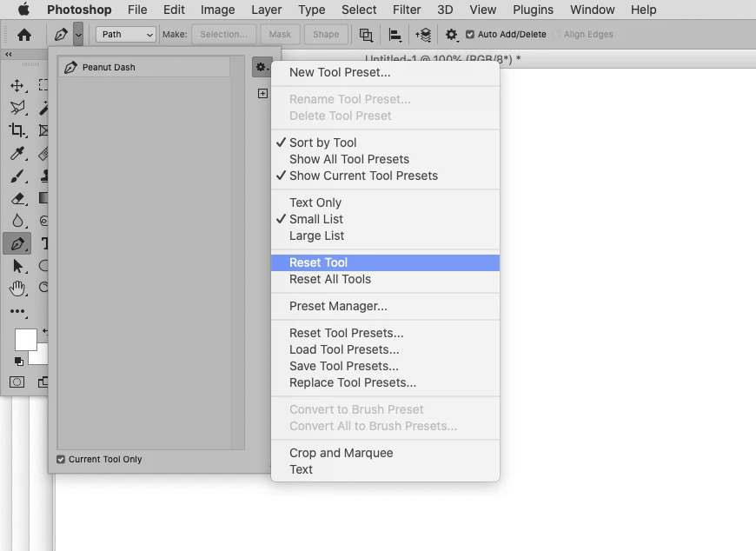Toggle Quick Mask mode icon
The image size is (756, 551).
[17, 382]
